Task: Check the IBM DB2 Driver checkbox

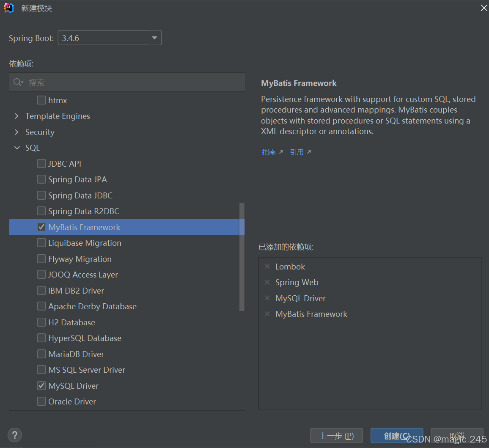Action: [41, 291]
